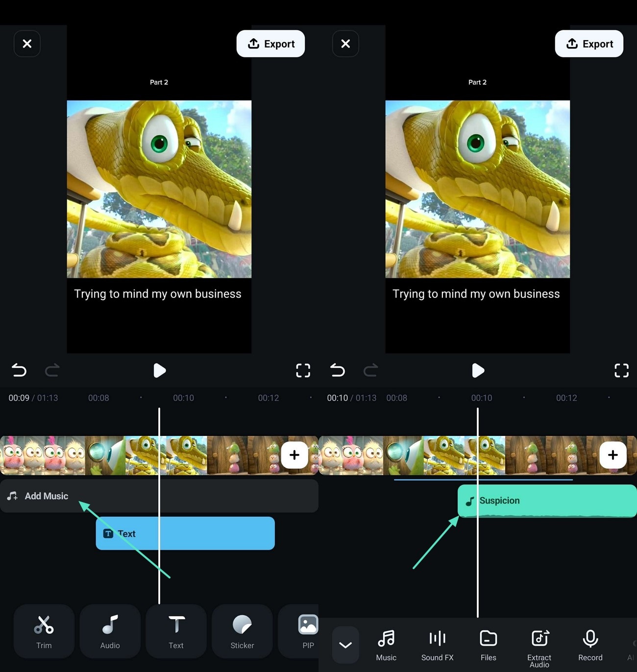The height and width of the screenshot is (672, 637).
Task: Tap 00:10 / 01:13 time readout
Action: click(351, 398)
